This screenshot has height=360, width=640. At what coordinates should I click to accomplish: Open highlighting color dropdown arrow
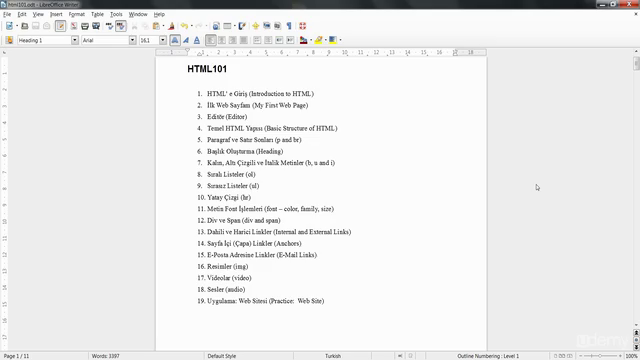pos(326,40)
